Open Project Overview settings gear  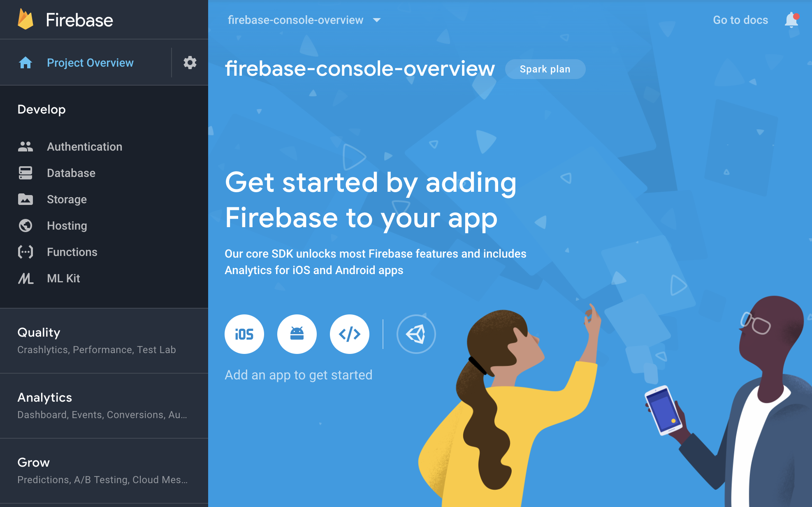coord(190,62)
